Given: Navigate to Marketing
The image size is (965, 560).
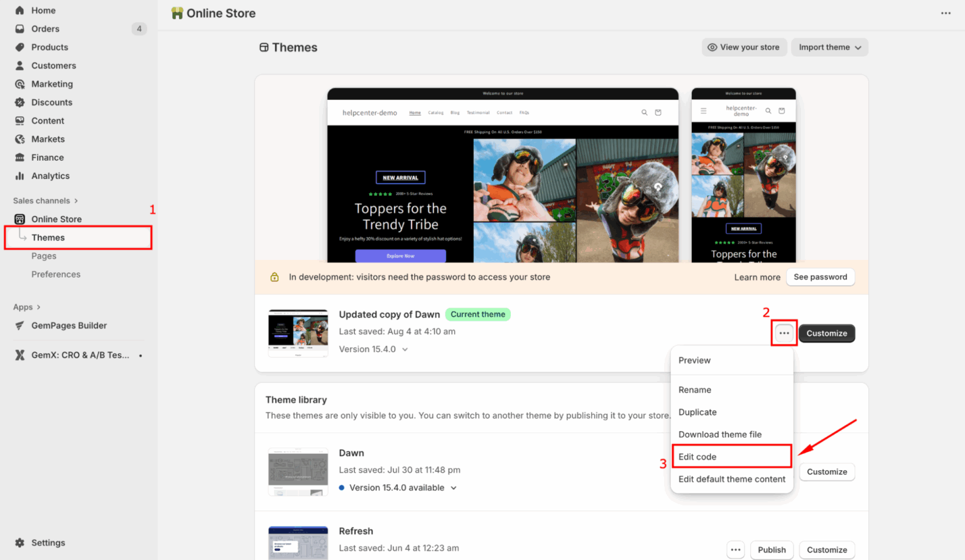Looking at the screenshot, I should pyautogui.click(x=52, y=83).
